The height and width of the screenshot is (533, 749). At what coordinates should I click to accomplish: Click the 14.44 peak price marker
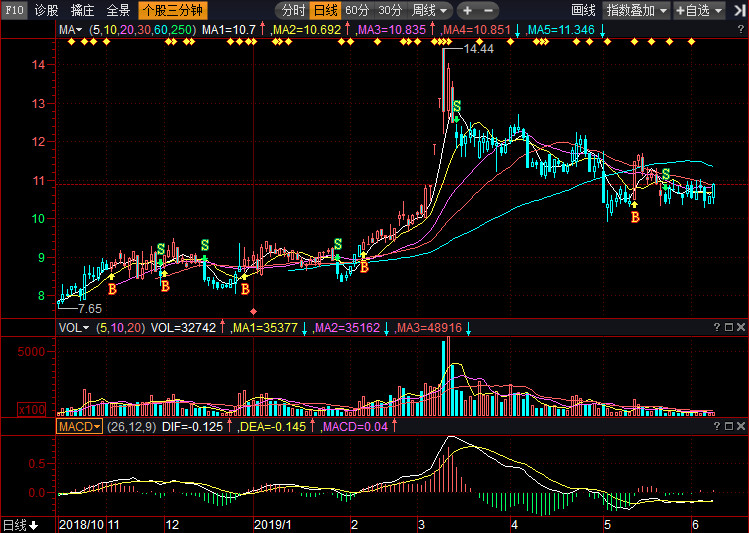pos(478,49)
